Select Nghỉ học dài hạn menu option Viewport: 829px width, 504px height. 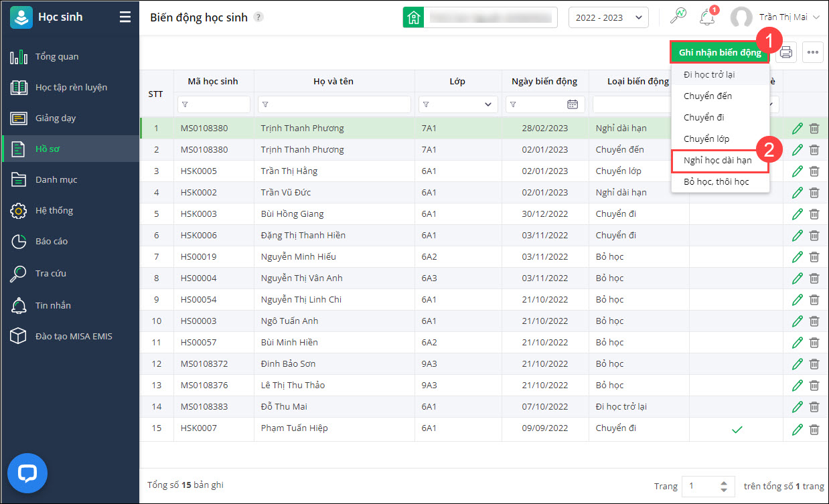tap(717, 161)
